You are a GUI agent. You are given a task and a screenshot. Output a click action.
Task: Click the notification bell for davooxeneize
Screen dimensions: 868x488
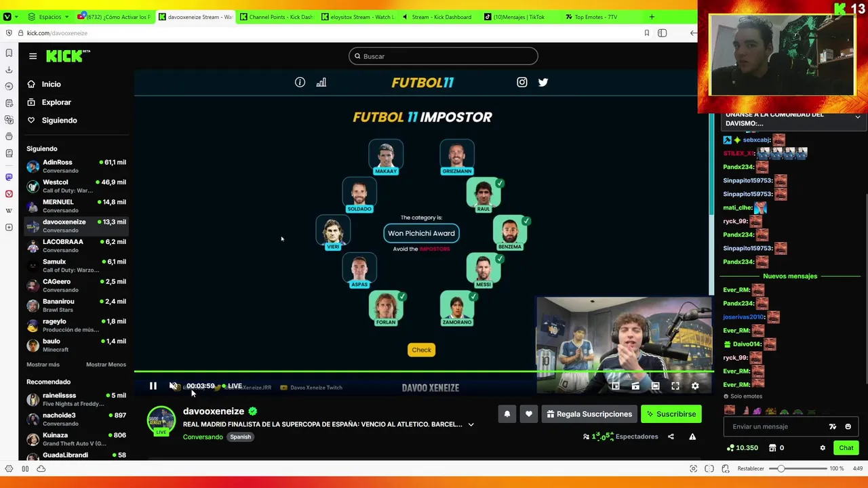click(x=507, y=414)
